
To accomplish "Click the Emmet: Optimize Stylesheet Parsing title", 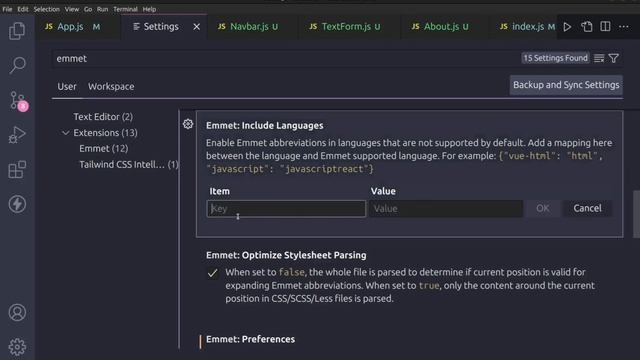I will pos(286,255).
